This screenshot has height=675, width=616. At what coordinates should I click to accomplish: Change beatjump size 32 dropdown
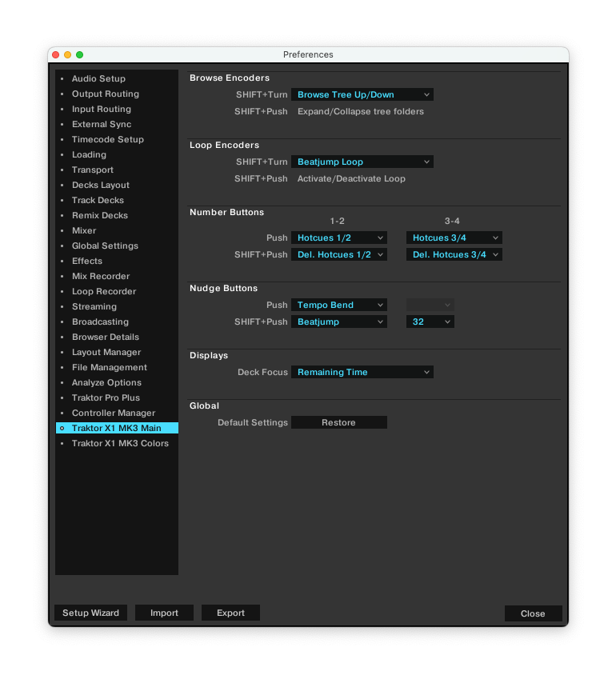430,322
